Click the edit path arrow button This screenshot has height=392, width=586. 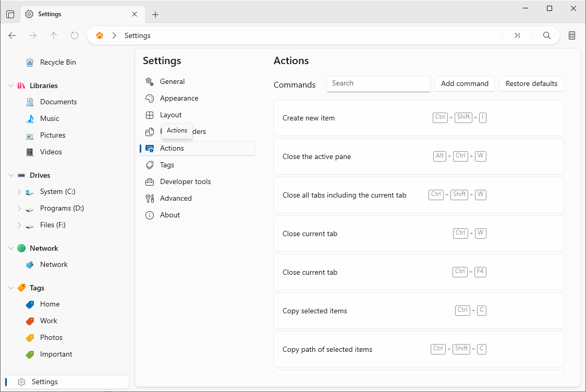(517, 35)
